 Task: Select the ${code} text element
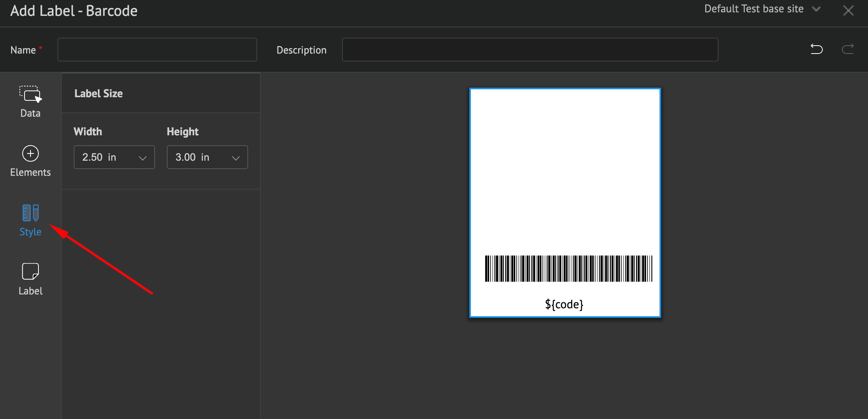[564, 304]
